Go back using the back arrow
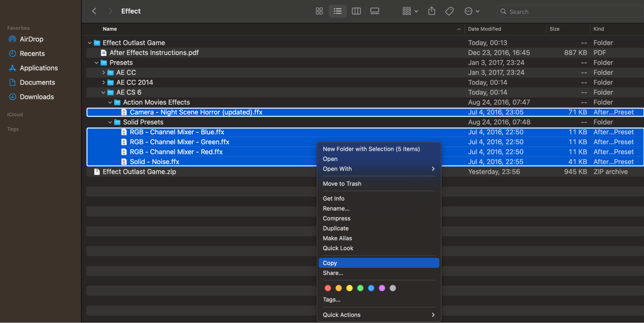 pos(94,11)
